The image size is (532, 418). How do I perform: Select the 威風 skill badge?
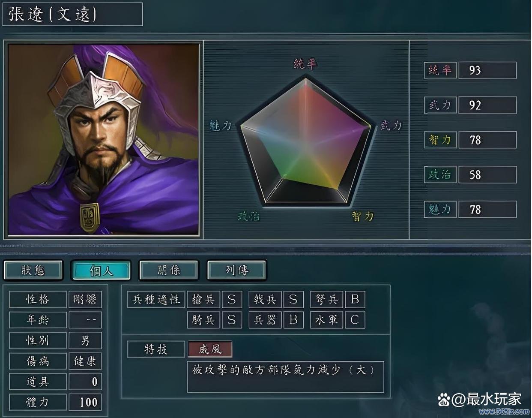pyautogui.click(x=210, y=349)
